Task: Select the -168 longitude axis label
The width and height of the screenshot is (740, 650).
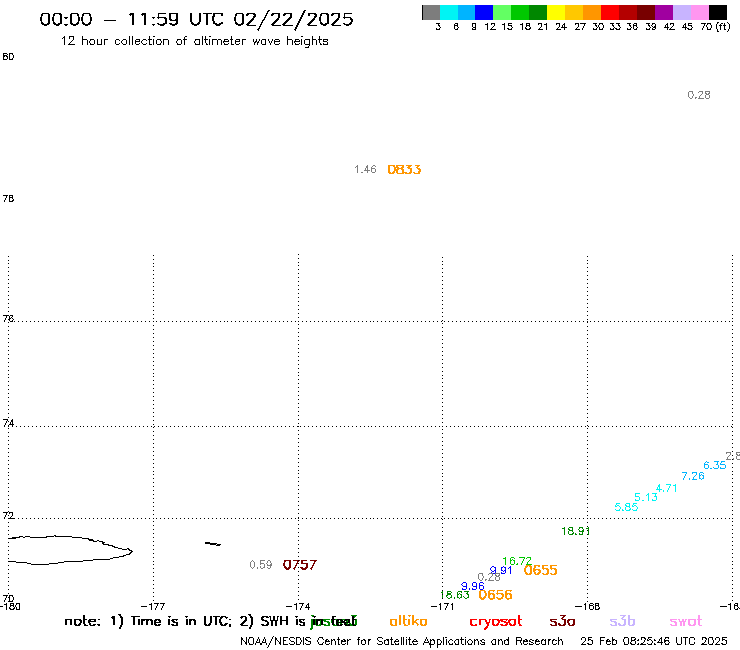Action: 588,607
